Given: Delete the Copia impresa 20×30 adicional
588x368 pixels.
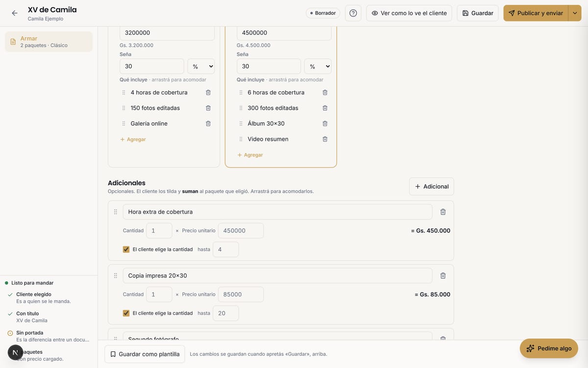Looking at the screenshot, I should point(443,276).
